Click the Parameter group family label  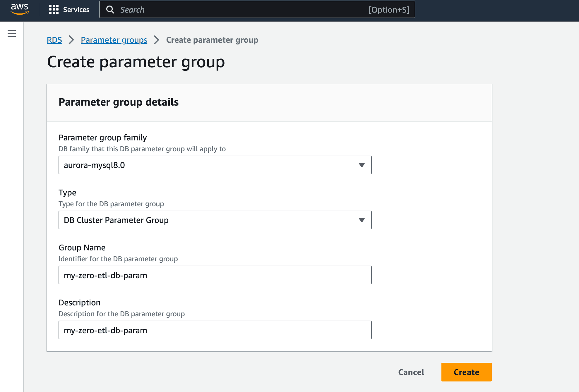coord(103,137)
